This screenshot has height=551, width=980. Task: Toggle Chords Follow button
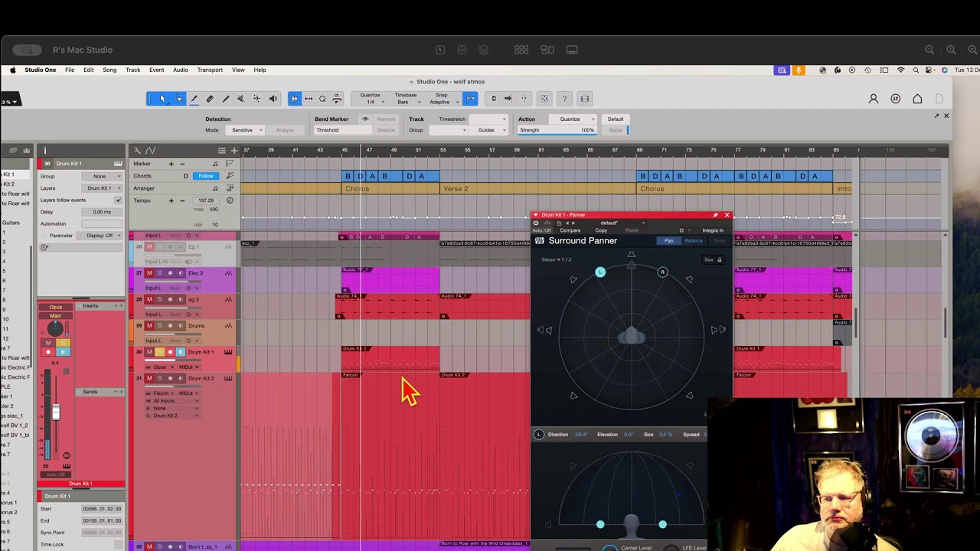pos(205,176)
